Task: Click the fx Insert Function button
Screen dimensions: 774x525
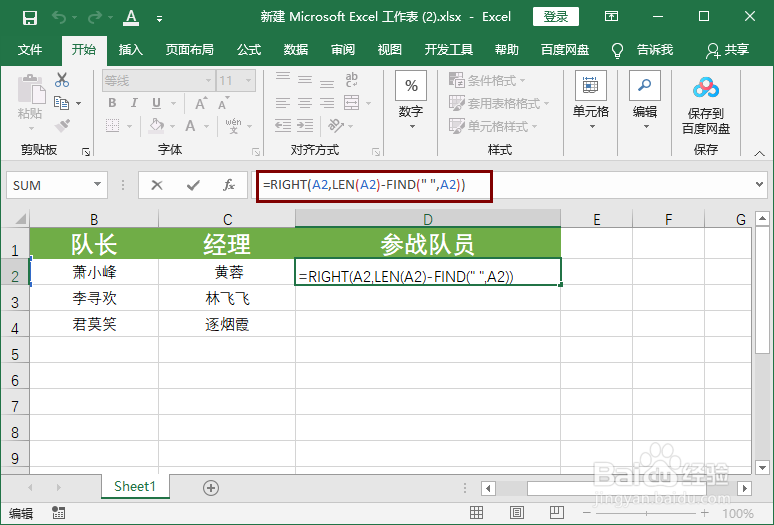Action: (229, 186)
